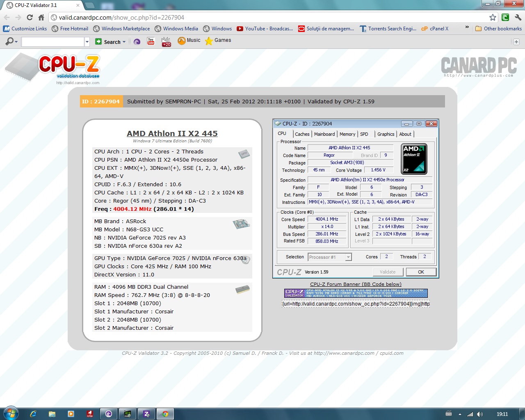Switch to the Caches tab in CPU-Z
Viewport: 525px width, 420px height.
pos(302,134)
